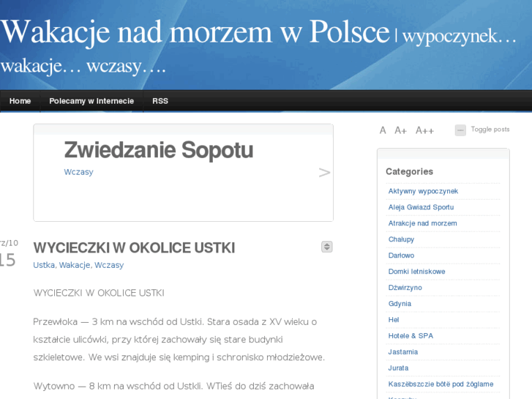This screenshot has width=532, height=399.
Task: Open Wczasy category under Zwiedzanie Sopotu
Action: 78,172
